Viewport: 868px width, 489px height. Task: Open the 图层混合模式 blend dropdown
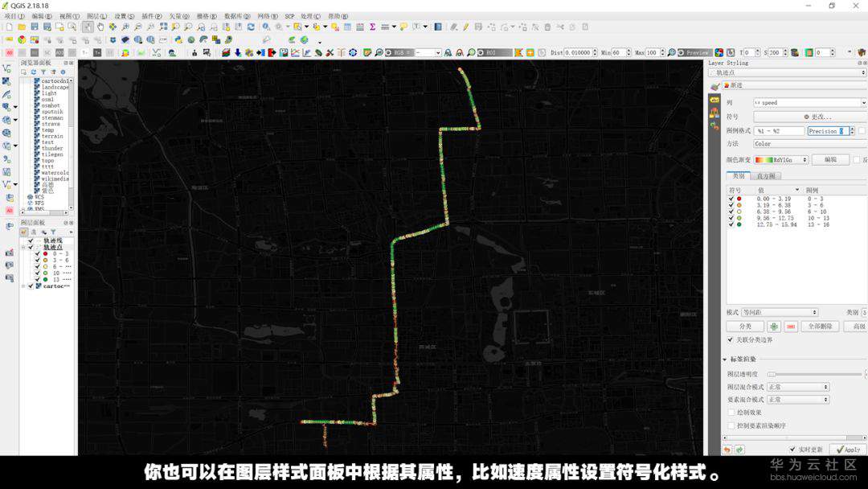[x=798, y=387]
